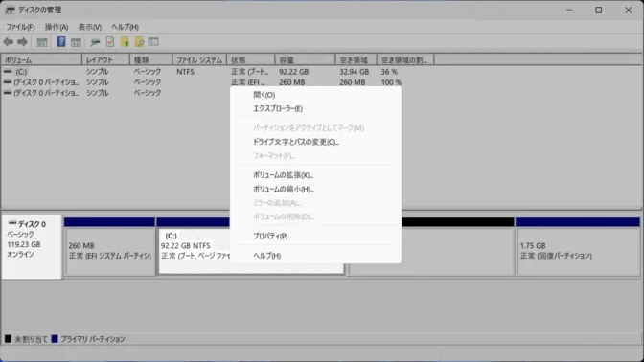Sort by レイアウト column header

tap(106, 60)
